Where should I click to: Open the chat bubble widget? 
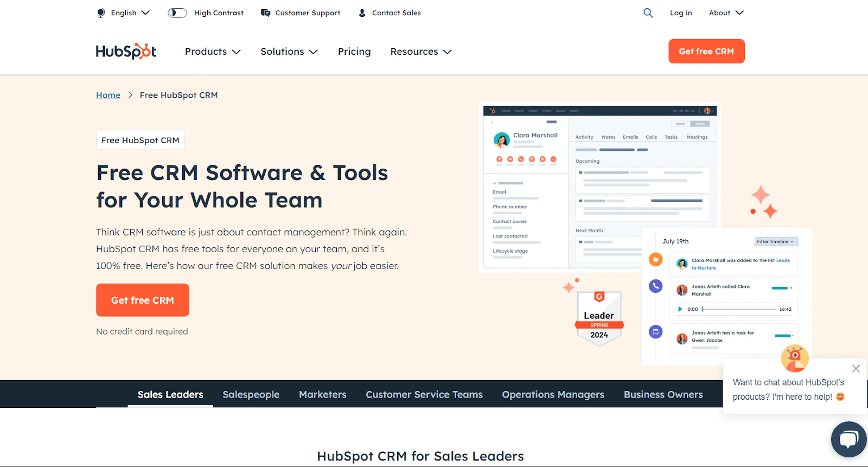(x=848, y=439)
